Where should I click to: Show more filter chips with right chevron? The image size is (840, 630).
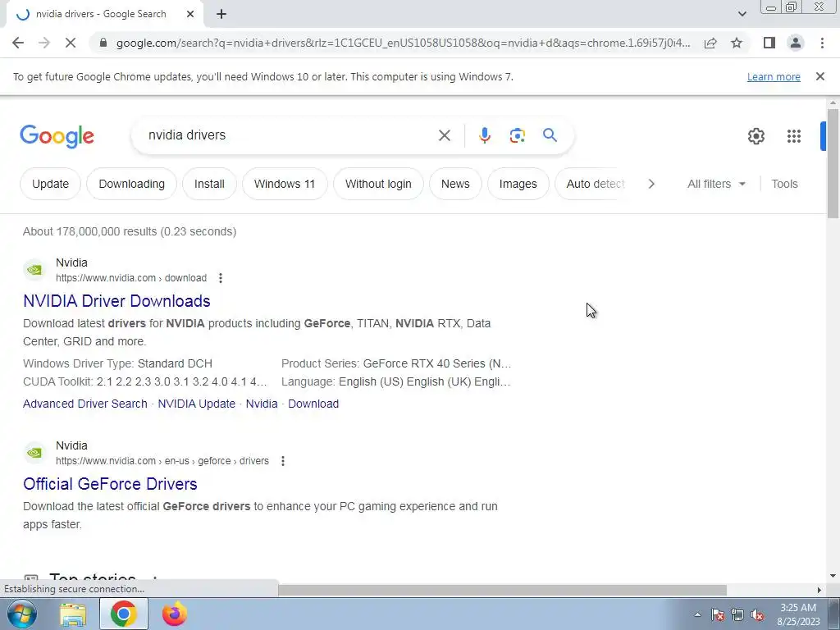coord(651,184)
